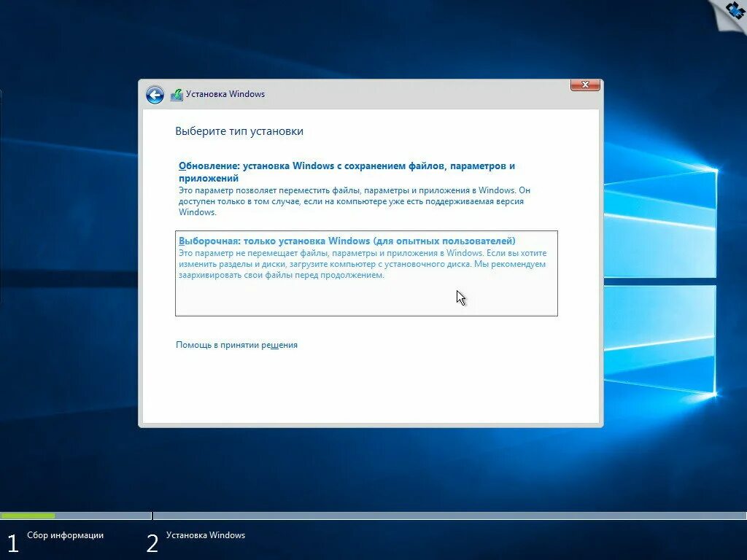Click the Установка Windows title text

coord(225,94)
